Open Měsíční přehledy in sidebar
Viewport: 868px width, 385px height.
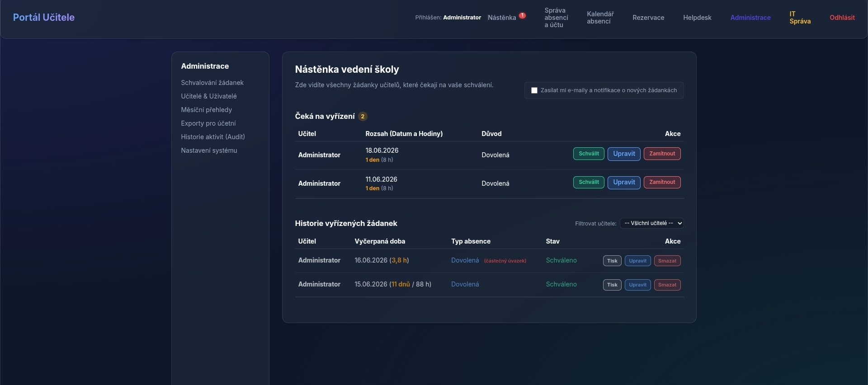[x=206, y=110]
